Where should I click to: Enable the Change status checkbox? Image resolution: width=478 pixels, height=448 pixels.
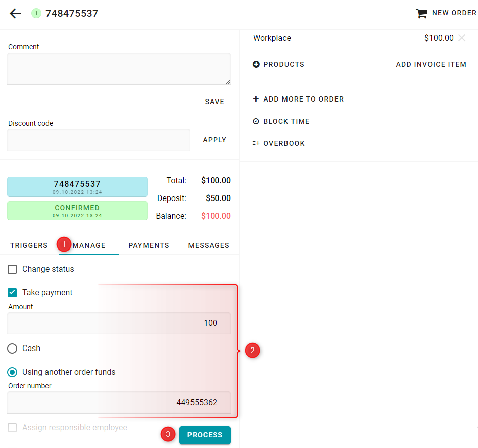point(12,269)
